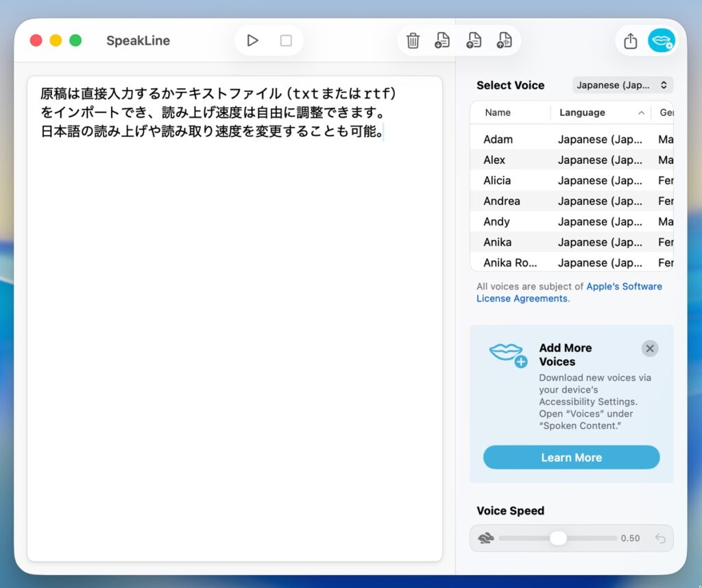702x588 pixels.
Task: Open the Japanese language dropdown
Action: click(622, 85)
